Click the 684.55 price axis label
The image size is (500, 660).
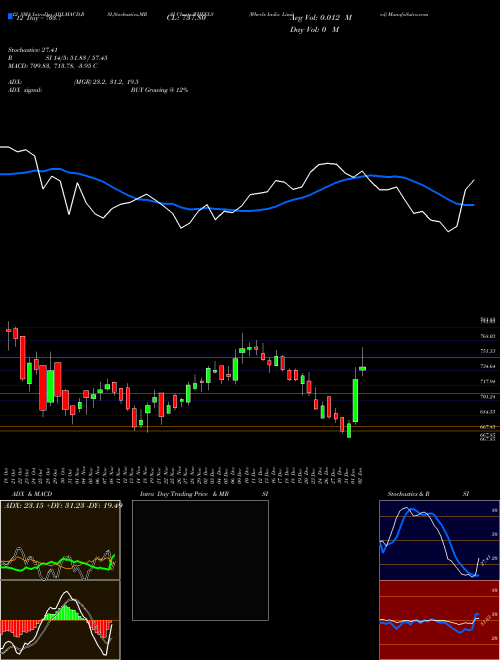pyautogui.click(x=487, y=412)
